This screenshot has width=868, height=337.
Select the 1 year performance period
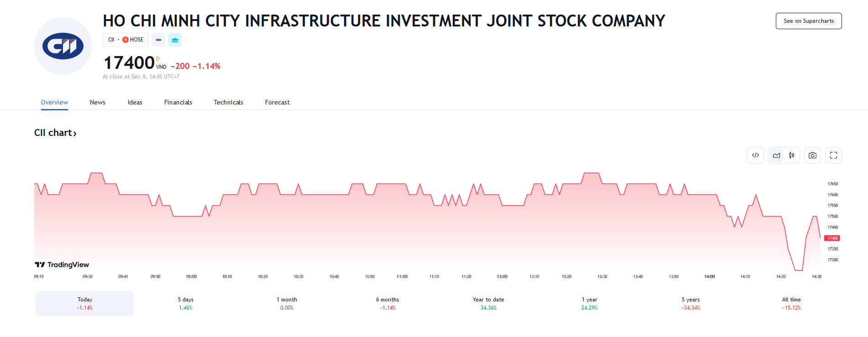coord(589,303)
